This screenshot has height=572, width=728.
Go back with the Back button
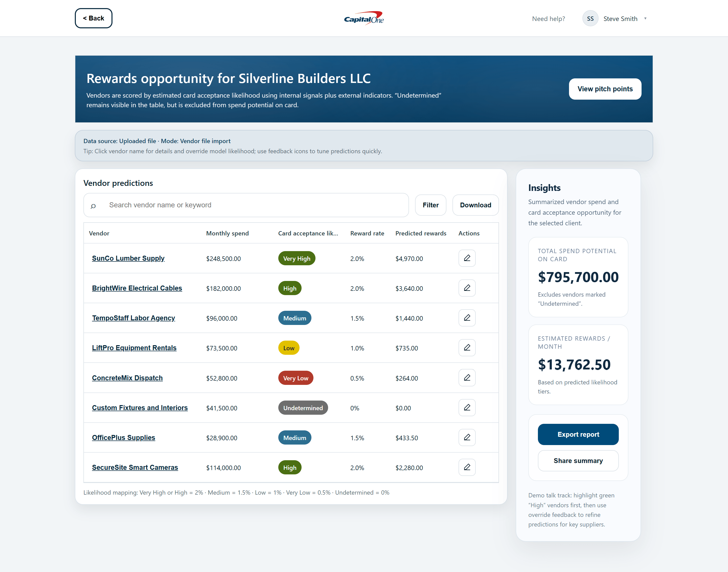coord(93,18)
